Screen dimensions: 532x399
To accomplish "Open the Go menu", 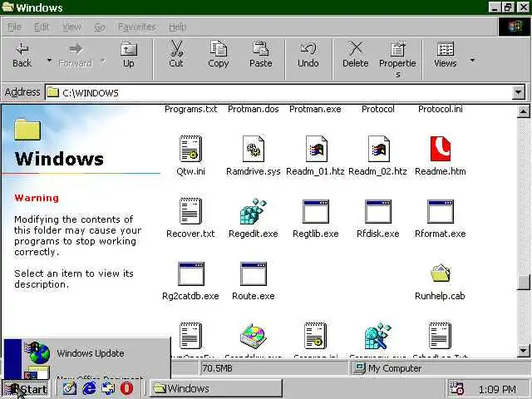I will [x=100, y=27].
